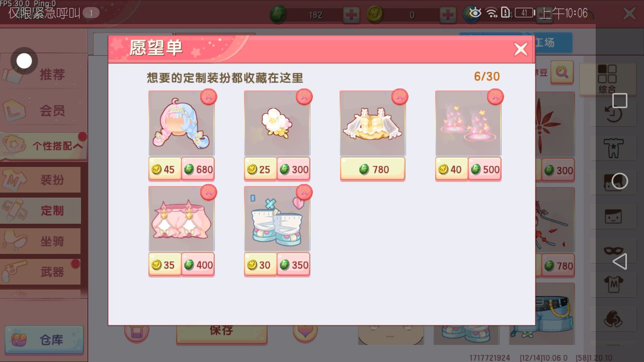
Task: Select the pink puffy shorts thumbnail
Action: (x=182, y=219)
